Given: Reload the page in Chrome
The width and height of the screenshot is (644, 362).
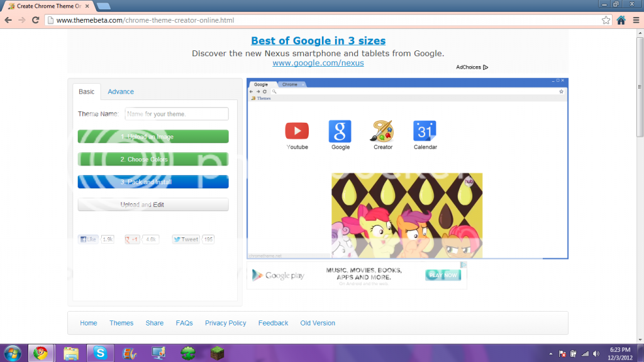Looking at the screenshot, I should point(35,20).
